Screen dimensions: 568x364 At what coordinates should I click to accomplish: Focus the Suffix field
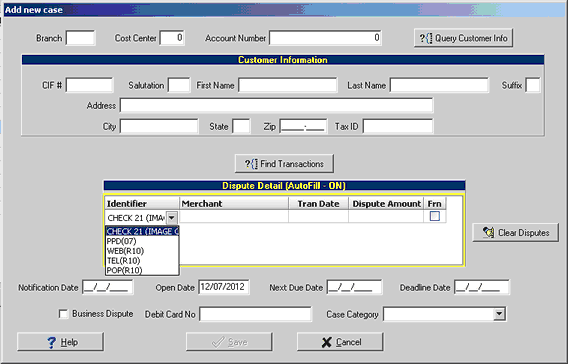(533, 85)
